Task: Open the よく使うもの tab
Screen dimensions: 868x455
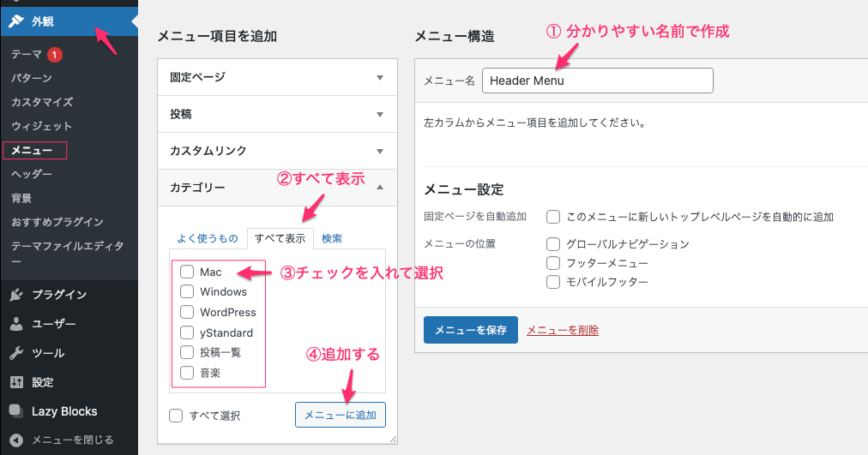Action: point(208,239)
